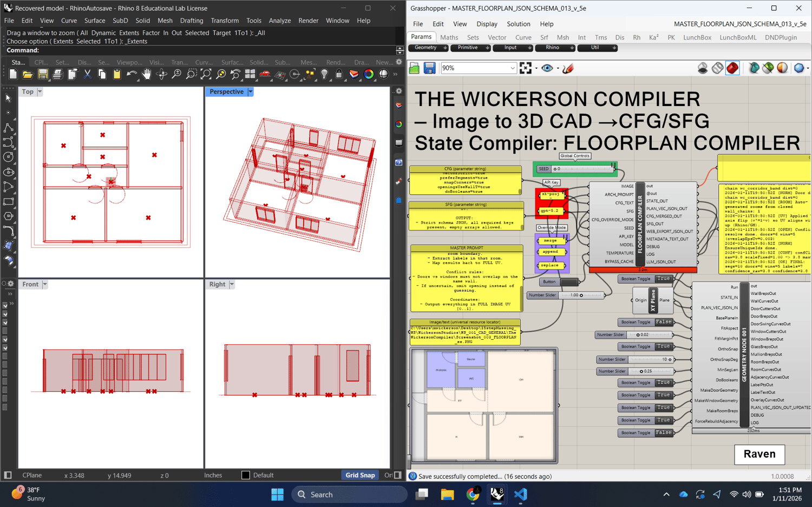
Task: Click the Undo arrow icon in Rhino
Action: coord(132,74)
